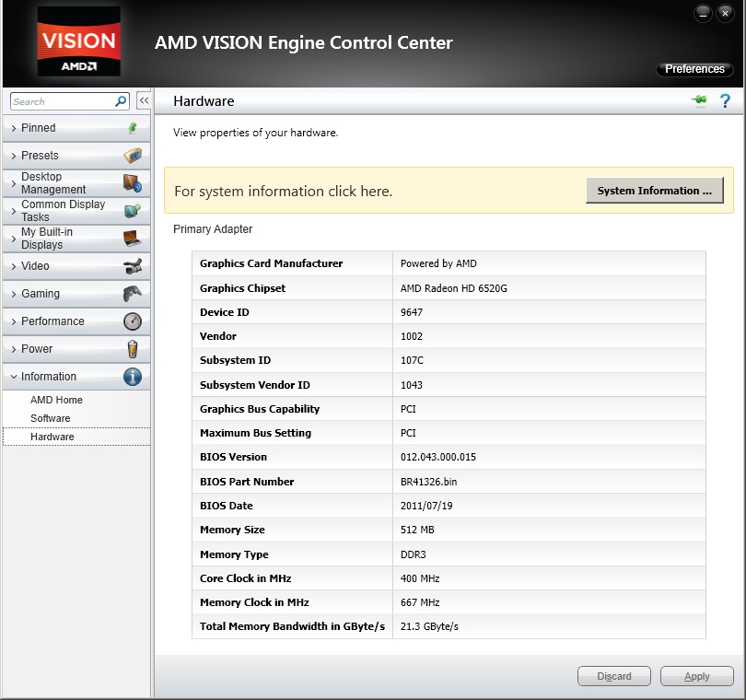Screen dimensions: 746x700
Task: Click the BIOS Version value 012.043.000.015
Action: (438, 457)
